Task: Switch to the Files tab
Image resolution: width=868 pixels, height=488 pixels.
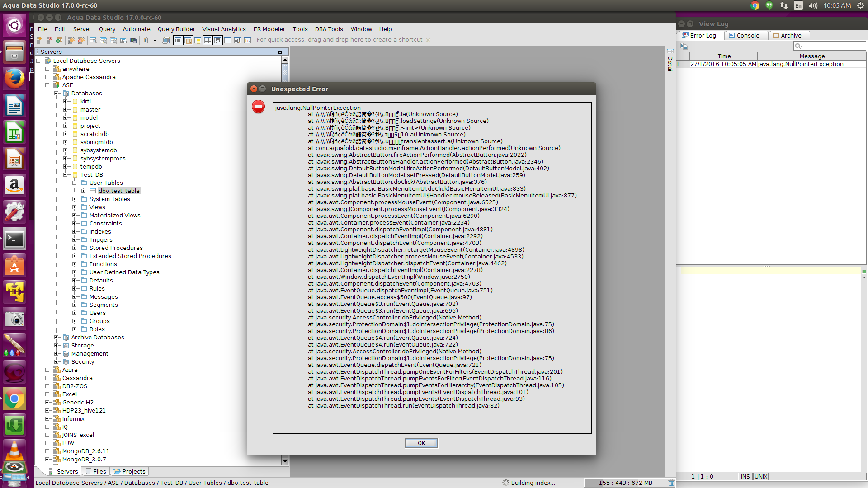Action: coord(96,471)
